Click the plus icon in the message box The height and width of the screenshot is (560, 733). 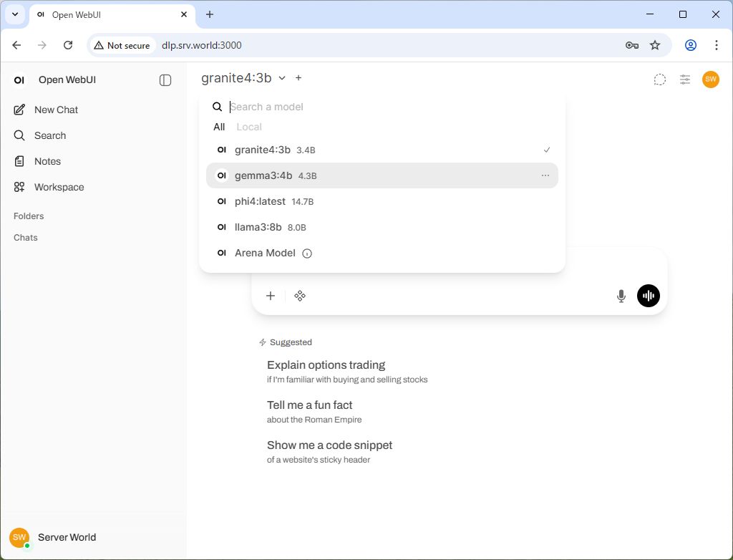pos(271,296)
